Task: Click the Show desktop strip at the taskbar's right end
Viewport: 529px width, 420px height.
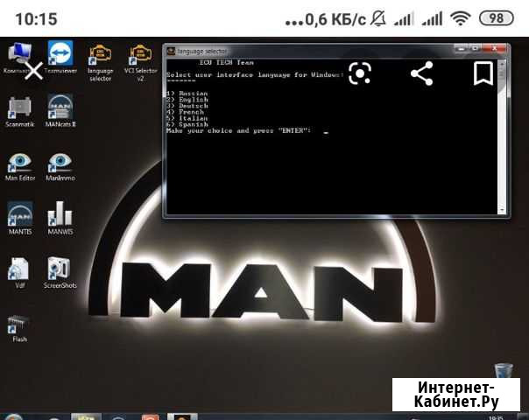Action: [x=525, y=416]
